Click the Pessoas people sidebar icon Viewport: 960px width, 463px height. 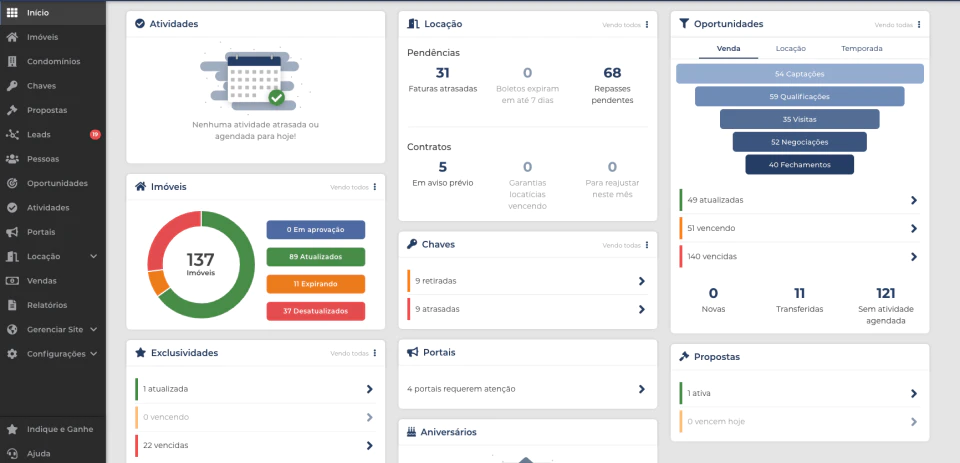point(12,159)
